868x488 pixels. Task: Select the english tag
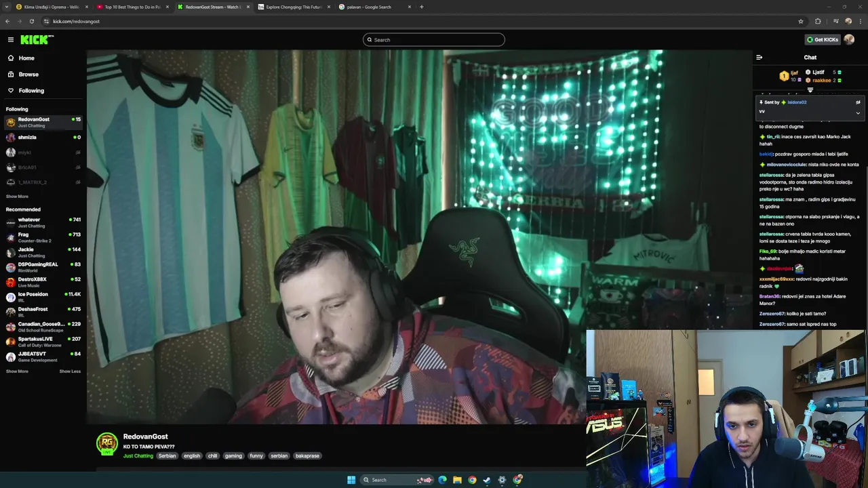(x=192, y=456)
